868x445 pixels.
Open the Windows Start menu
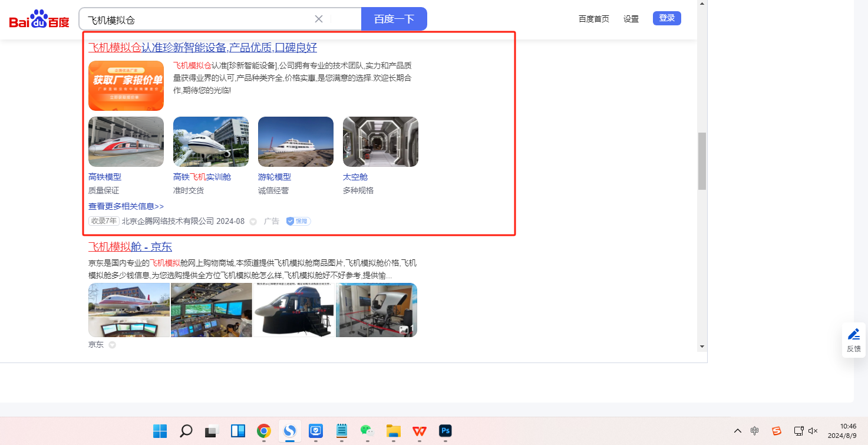tap(160, 431)
